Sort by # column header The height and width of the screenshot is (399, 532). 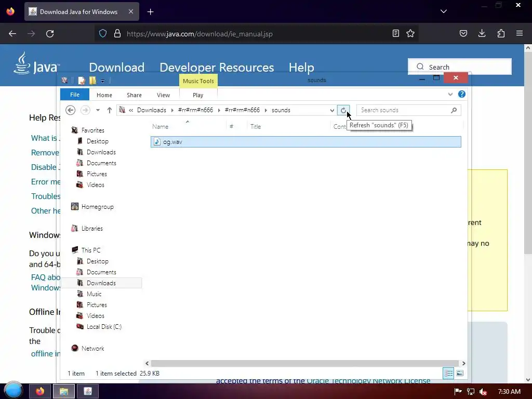231,127
